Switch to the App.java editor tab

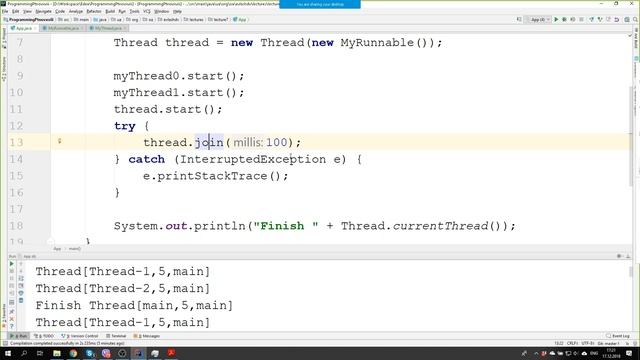pyautogui.click(x=23, y=28)
